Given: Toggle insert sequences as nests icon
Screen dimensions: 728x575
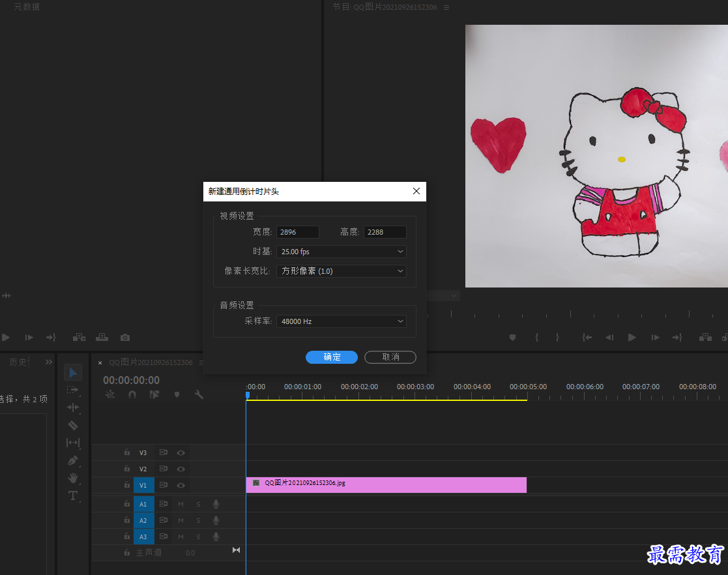Looking at the screenshot, I should (x=110, y=394).
